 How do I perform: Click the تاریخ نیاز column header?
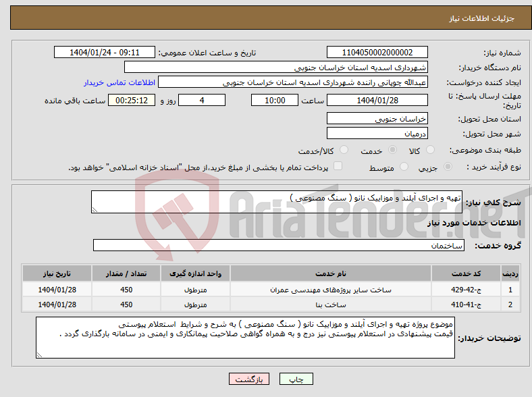[57, 273]
